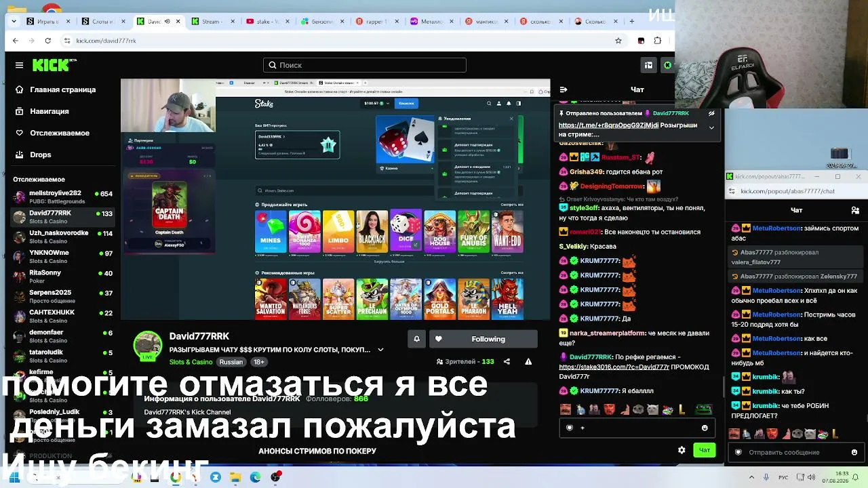Open the t.me link in pinned message

(608, 125)
